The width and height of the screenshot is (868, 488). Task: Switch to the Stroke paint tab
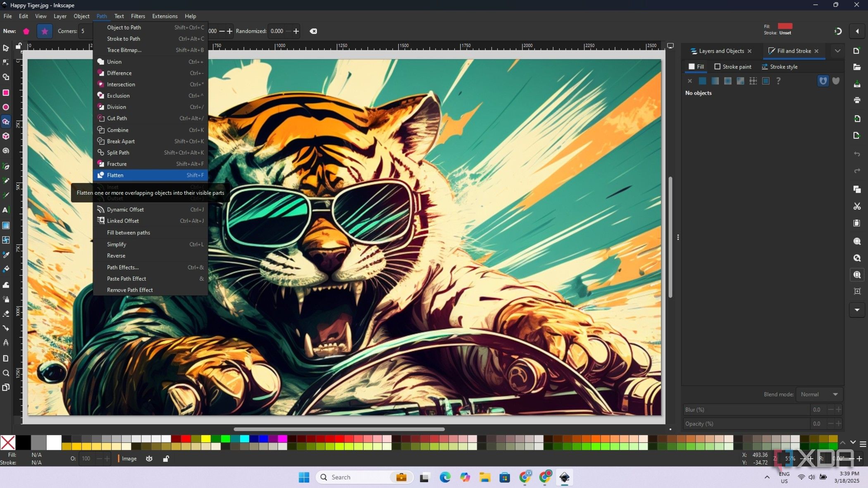point(733,67)
